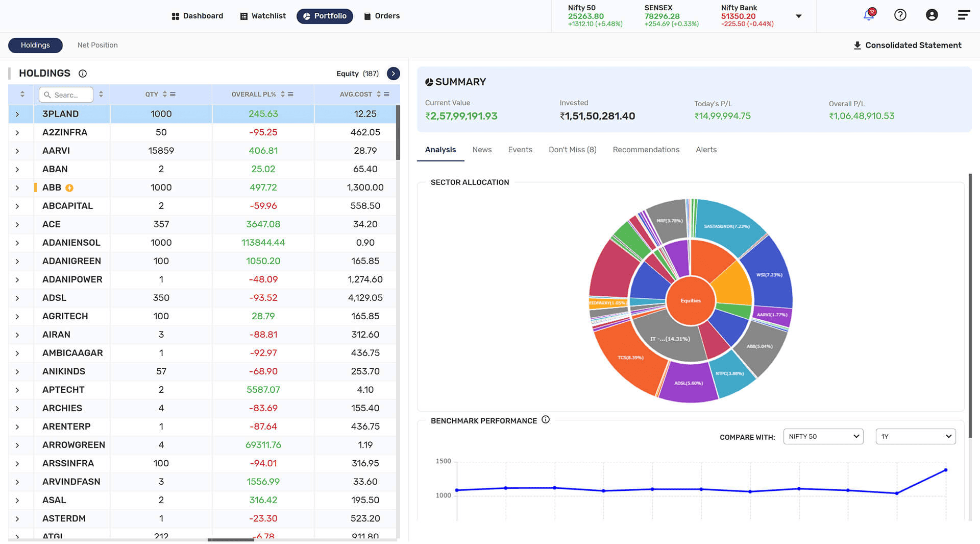This screenshot has width=980, height=544.
Task: Open OVERALL PL% column filter menu icon
Action: 290,94
